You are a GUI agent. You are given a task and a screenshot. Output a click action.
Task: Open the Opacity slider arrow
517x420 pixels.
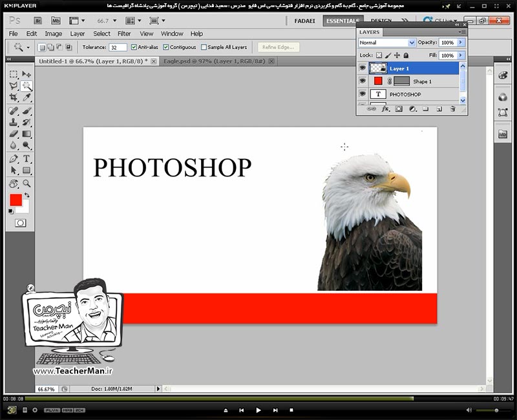pyautogui.click(x=461, y=43)
